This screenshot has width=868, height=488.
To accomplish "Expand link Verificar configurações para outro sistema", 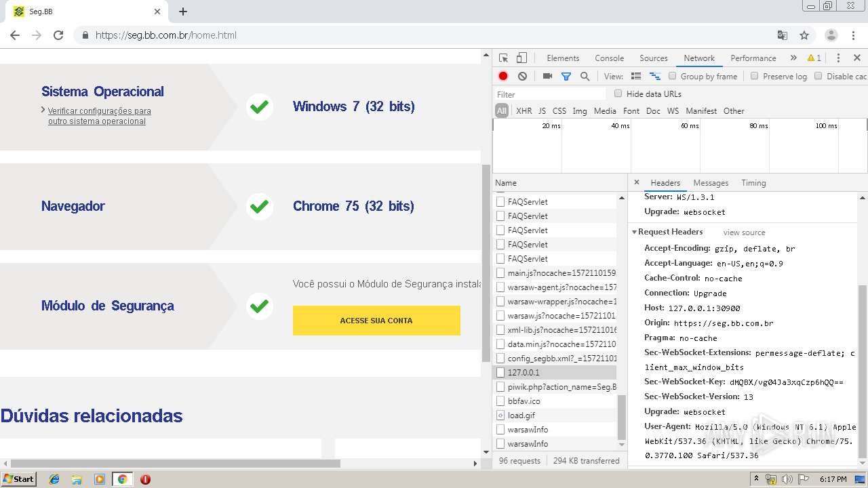I will coord(99,116).
